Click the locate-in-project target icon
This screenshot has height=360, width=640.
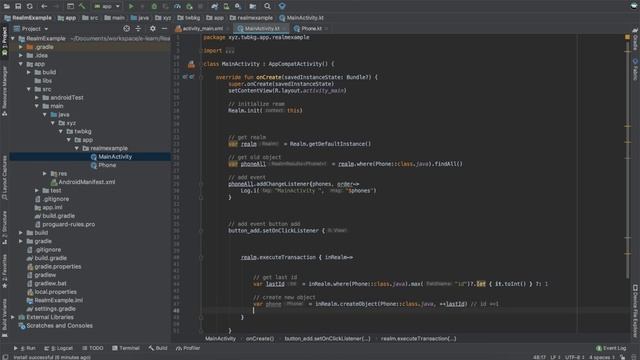[127, 29]
